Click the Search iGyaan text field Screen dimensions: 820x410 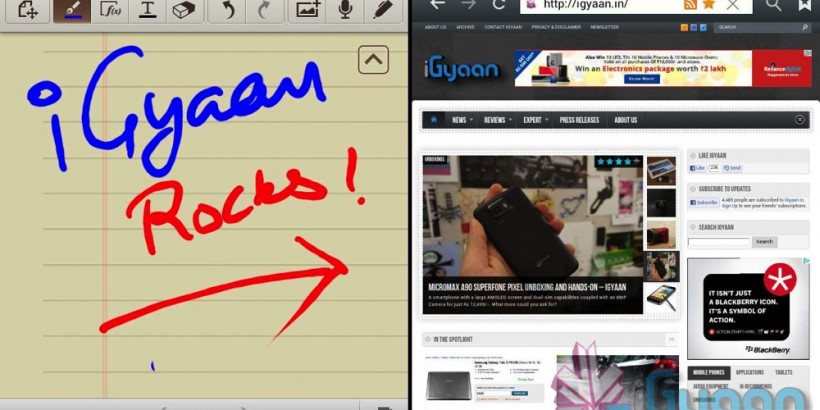(x=718, y=242)
